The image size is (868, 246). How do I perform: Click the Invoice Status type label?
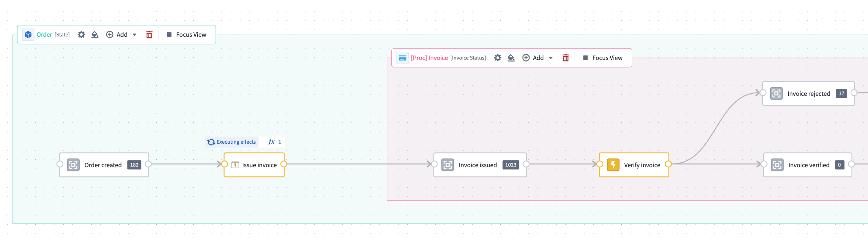point(468,58)
